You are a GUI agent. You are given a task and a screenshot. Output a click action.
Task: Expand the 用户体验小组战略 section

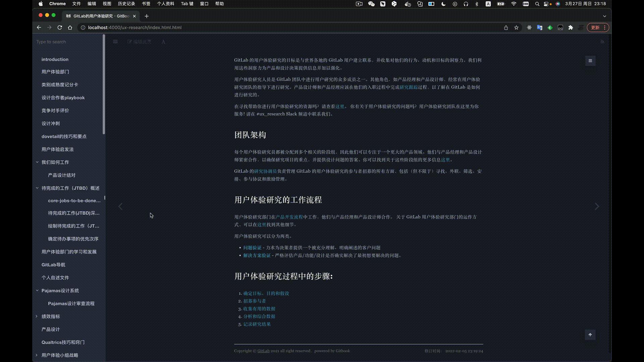coord(37,355)
